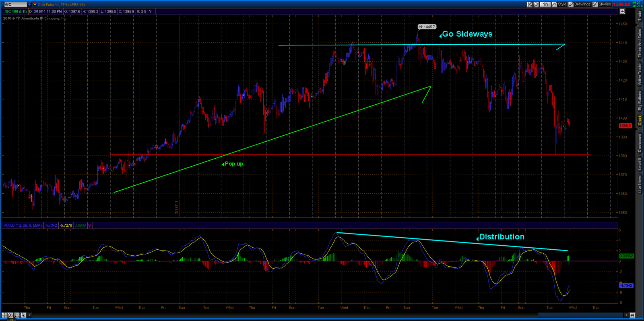Click the -4.7342 value in the MACD header
Image resolution: width=644 pixels, height=321 pixels.
click(x=51, y=226)
